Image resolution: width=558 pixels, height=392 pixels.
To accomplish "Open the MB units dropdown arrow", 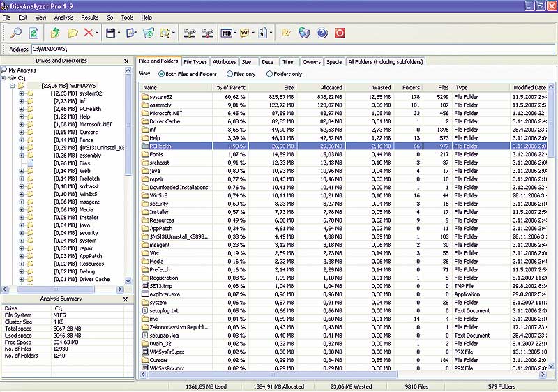I will click(235, 33).
